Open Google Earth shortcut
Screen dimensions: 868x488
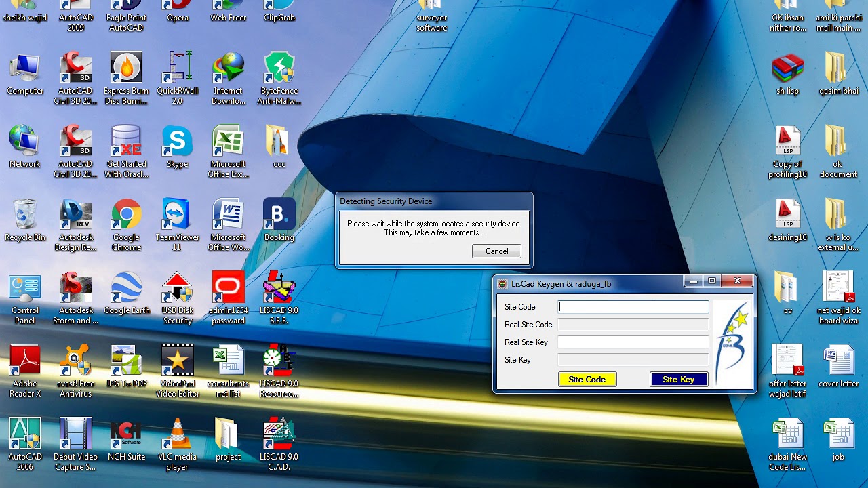126,293
